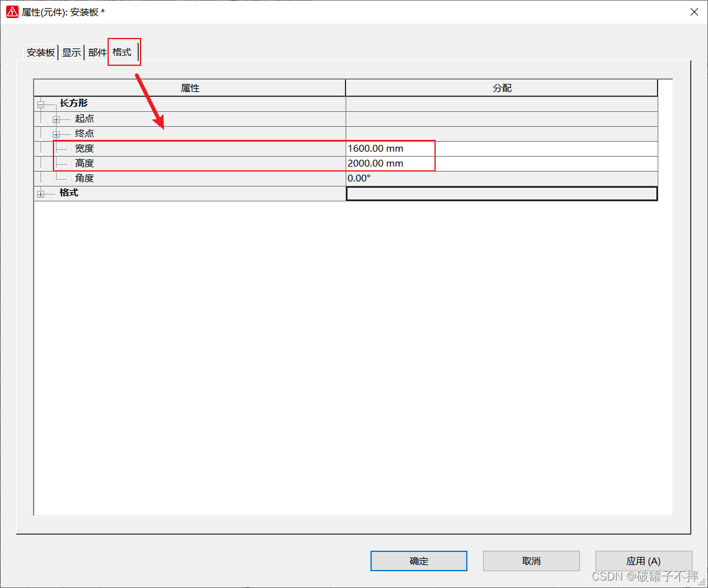Click the 属性 column header

pyautogui.click(x=190, y=88)
